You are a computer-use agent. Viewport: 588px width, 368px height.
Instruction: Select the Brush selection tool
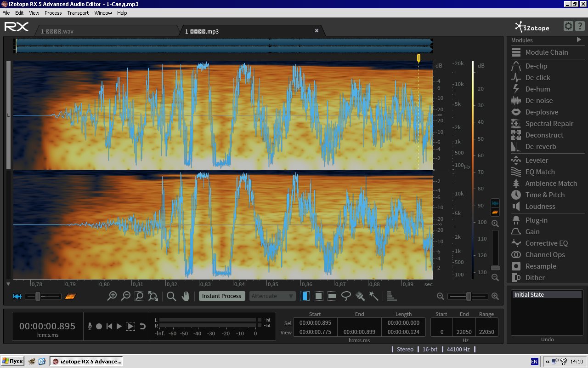[360, 296]
